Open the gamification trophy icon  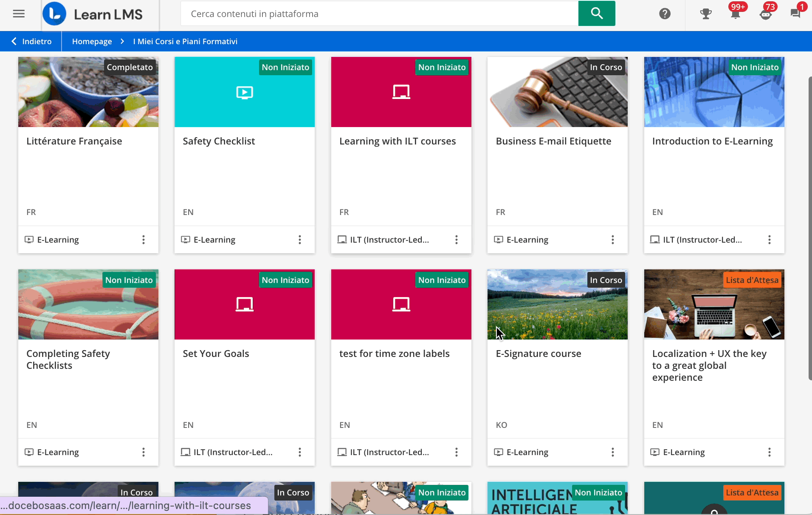[x=705, y=14]
